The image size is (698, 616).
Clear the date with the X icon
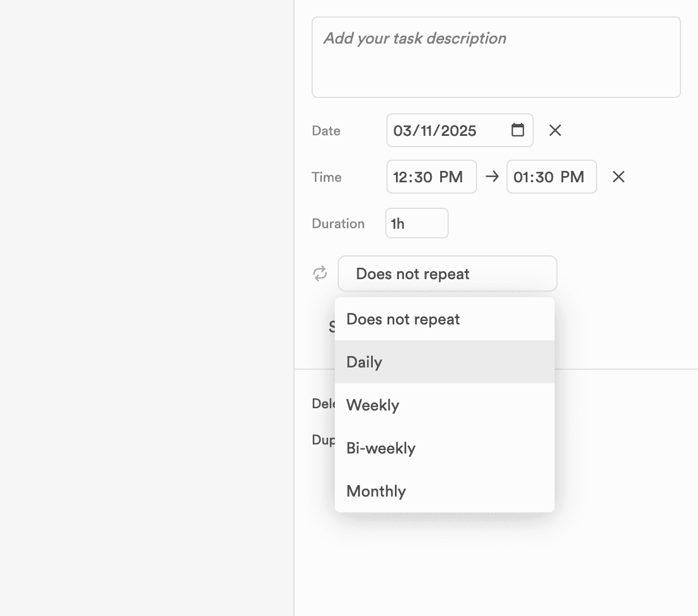click(555, 130)
